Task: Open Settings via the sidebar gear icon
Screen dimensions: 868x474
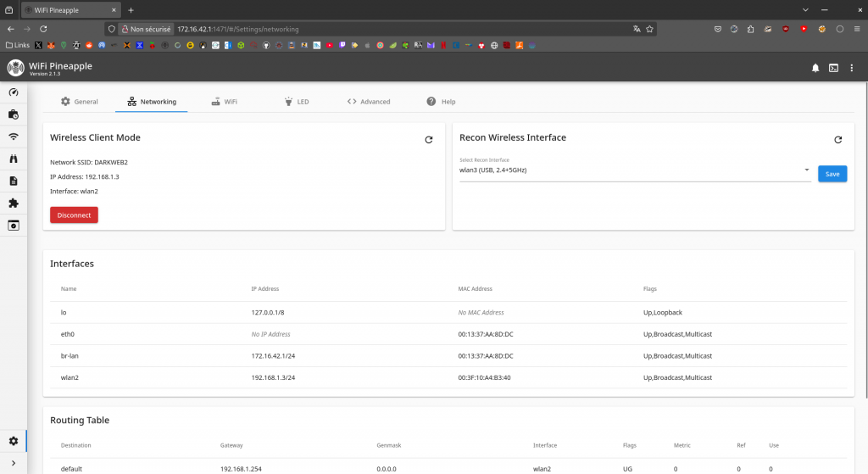Action: [14, 441]
